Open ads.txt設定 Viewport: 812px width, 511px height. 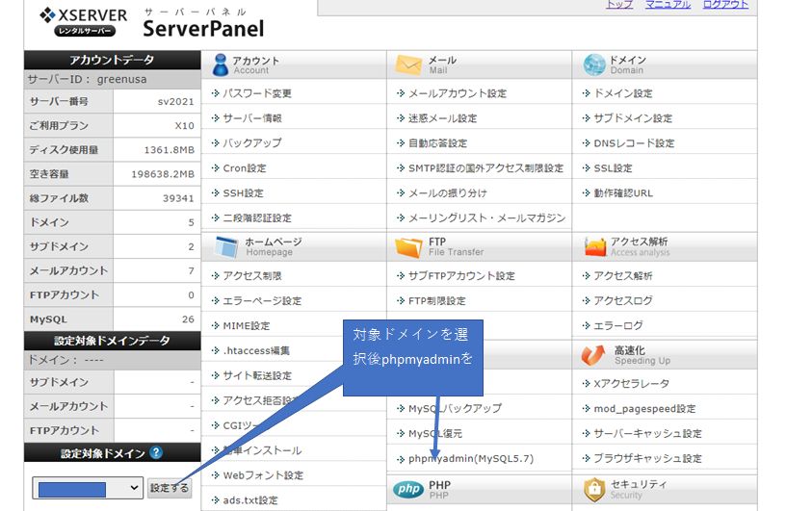pos(250,500)
